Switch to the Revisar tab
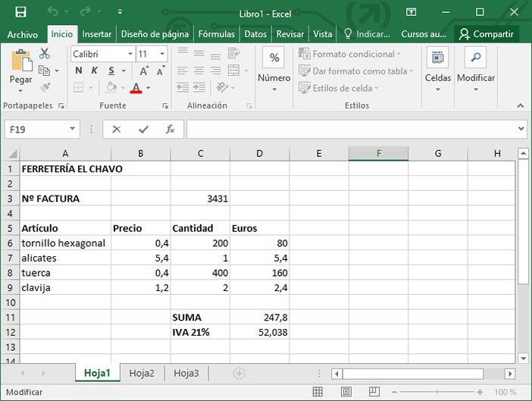Screen dimensions: 532x401 pos(290,34)
